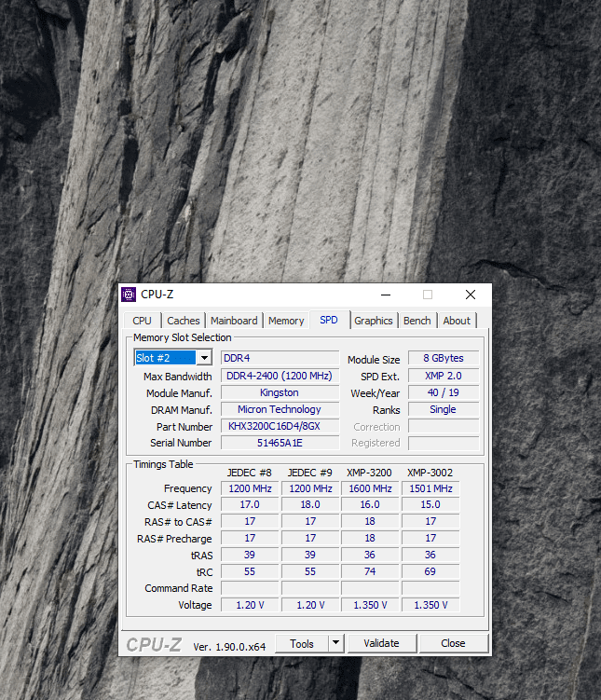Click the Single ranks value
This screenshot has width=601, height=700.
point(444,409)
